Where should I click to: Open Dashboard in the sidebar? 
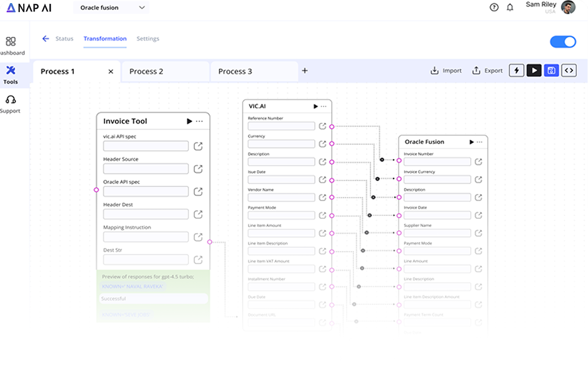click(11, 46)
